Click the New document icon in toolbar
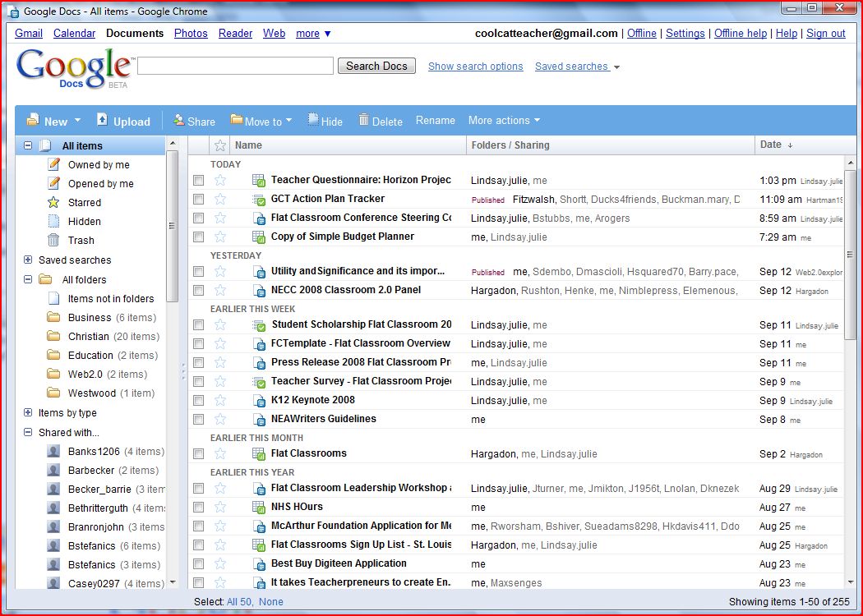 point(33,119)
